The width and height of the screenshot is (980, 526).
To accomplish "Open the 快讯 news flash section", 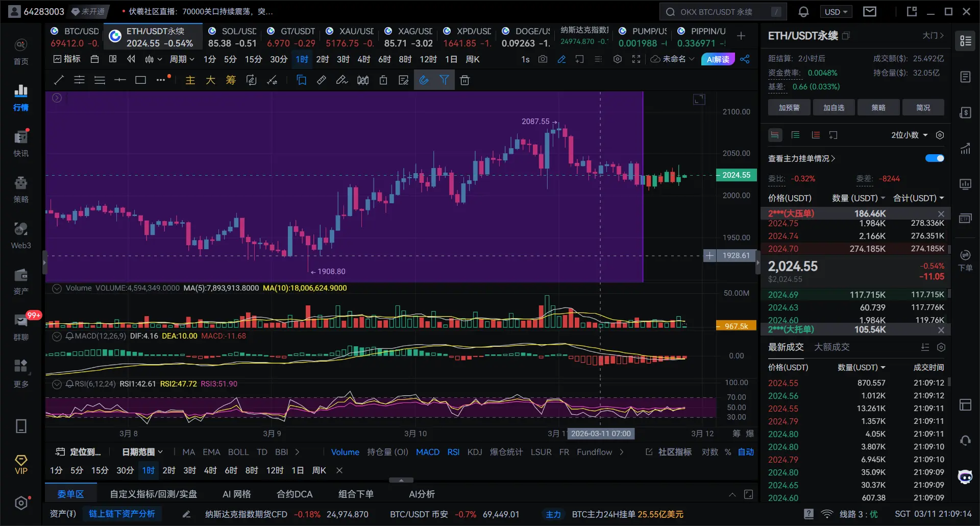I will pos(21,144).
